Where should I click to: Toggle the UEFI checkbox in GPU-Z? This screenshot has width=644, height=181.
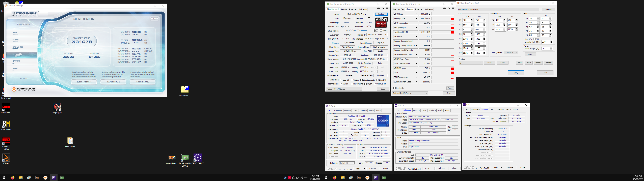(x=381, y=31)
